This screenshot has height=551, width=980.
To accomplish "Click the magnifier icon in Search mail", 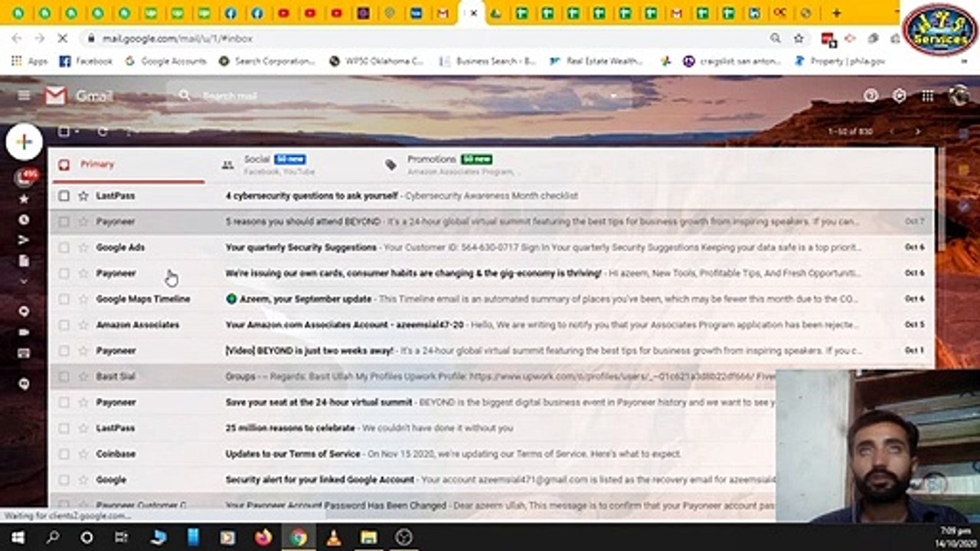I will (x=185, y=96).
